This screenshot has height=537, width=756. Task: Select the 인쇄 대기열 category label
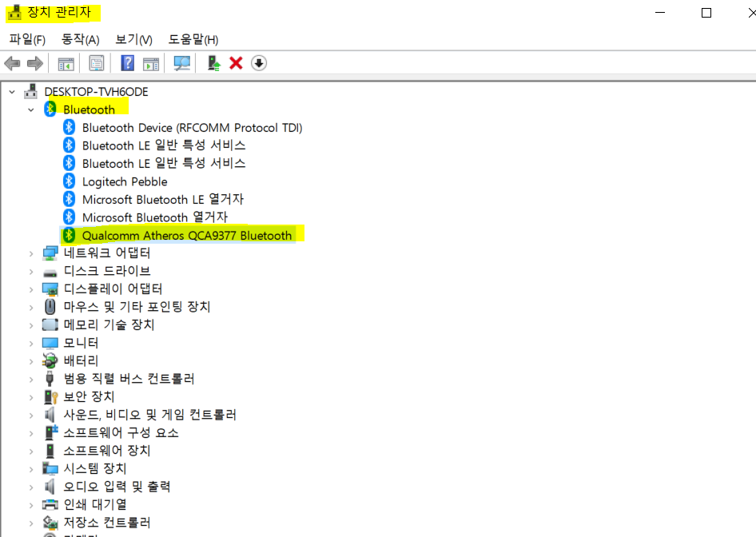(x=95, y=505)
